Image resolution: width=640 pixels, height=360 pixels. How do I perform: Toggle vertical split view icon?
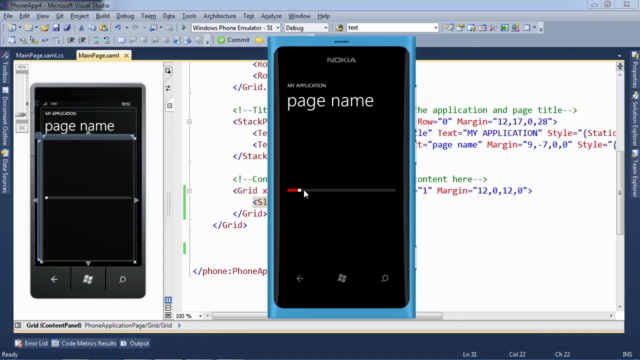tap(168, 300)
